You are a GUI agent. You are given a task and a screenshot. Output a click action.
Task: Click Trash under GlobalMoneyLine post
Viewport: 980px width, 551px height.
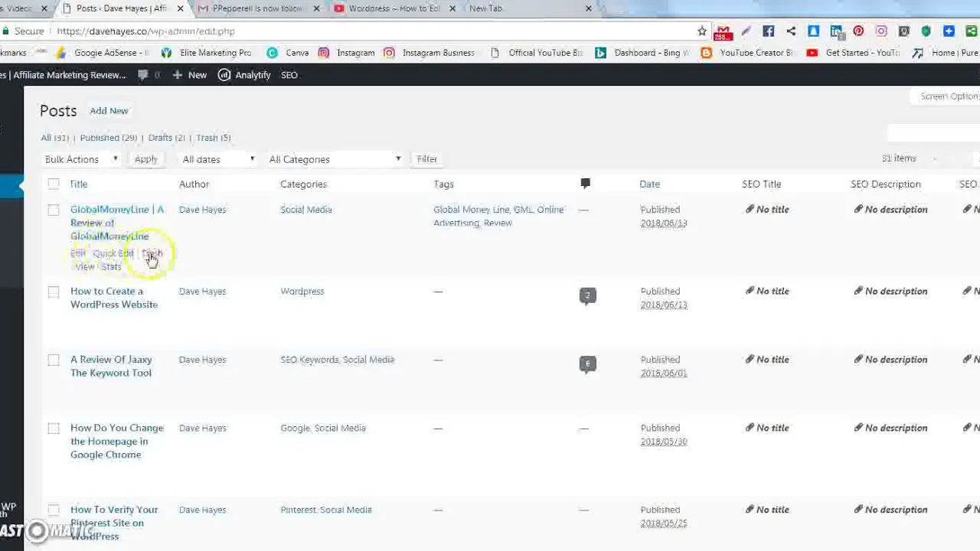coord(152,253)
